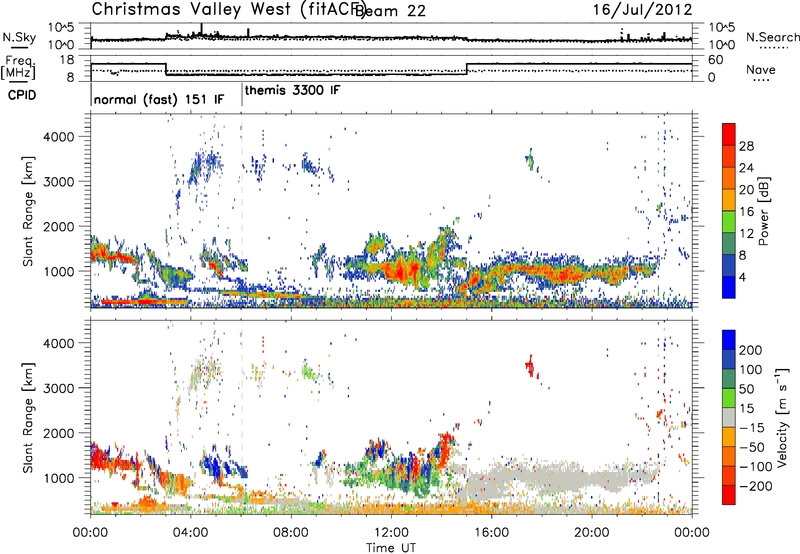Click the '12:00' time tick label

(x=391, y=533)
